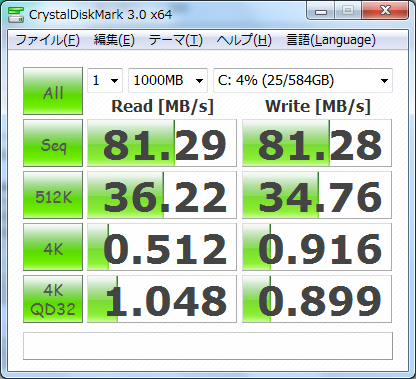Start the Seq benchmark test
Viewport: 416px width, 379px height.
53,143
